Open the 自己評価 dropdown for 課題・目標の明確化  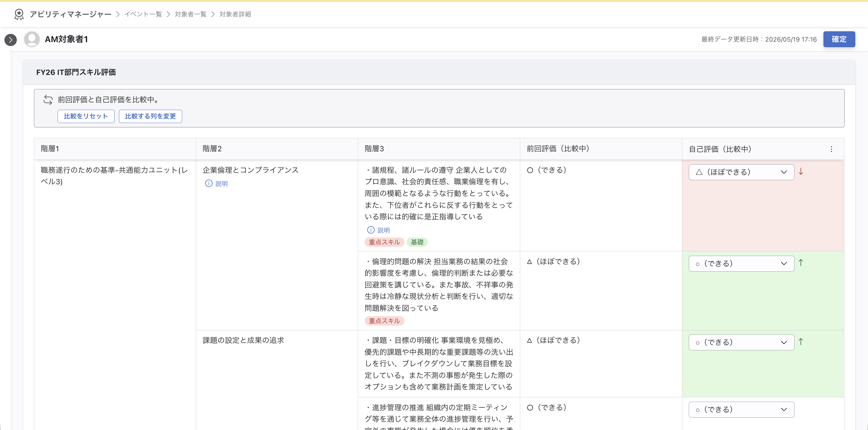click(741, 342)
